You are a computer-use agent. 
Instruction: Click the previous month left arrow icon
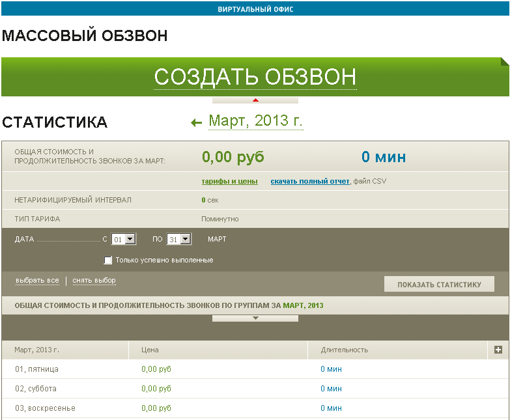click(x=196, y=122)
